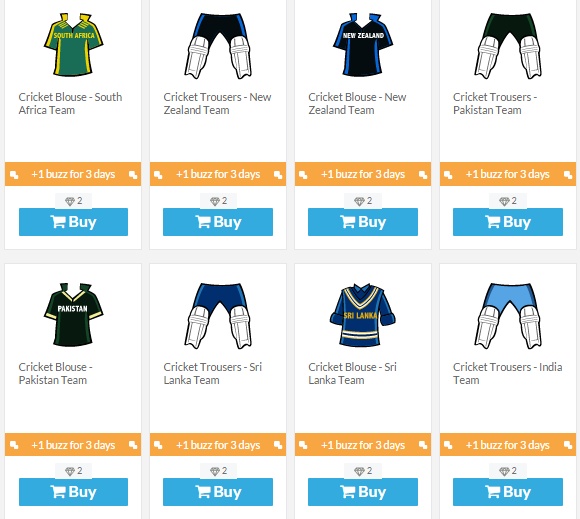The height and width of the screenshot is (519, 580).
Task: Click the India cricket trousers image
Action: [x=508, y=316]
